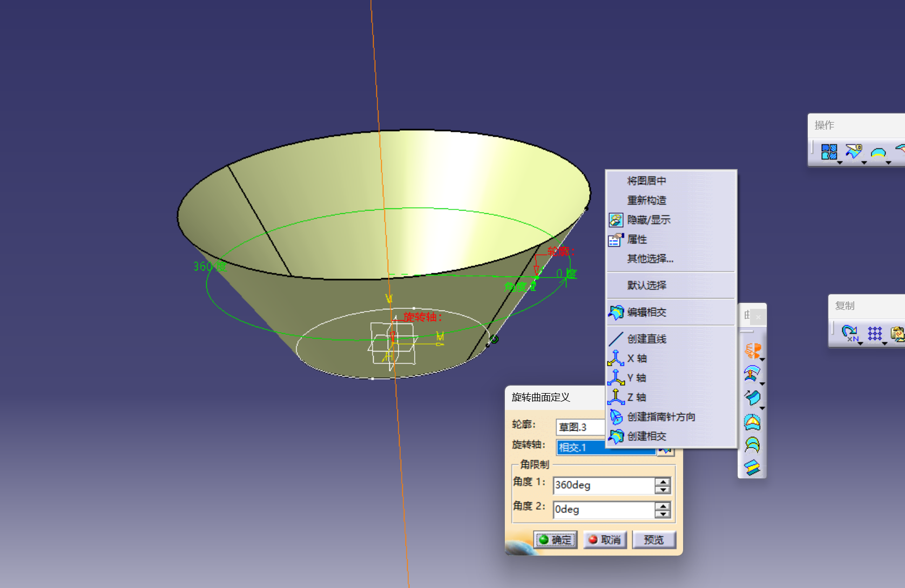Screen dimensions: 905x588
Task: Expand the orange surface icon dropdown
Action: 762,360
